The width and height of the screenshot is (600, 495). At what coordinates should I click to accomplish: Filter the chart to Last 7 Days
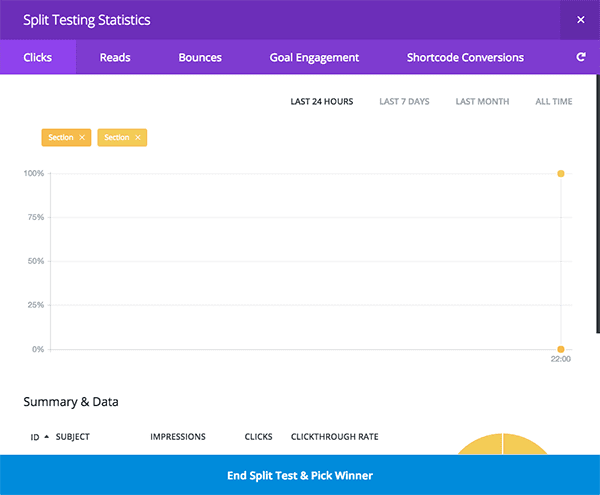point(404,102)
